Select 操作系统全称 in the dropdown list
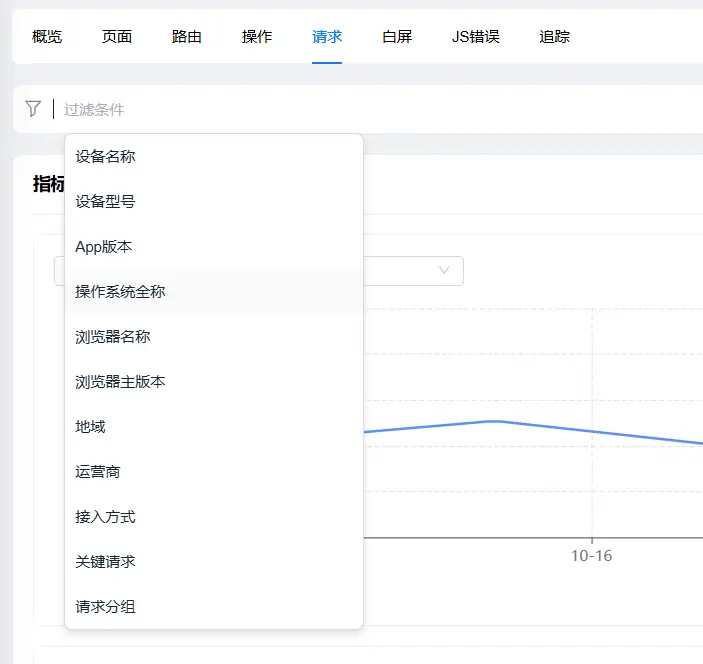 pos(120,291)
